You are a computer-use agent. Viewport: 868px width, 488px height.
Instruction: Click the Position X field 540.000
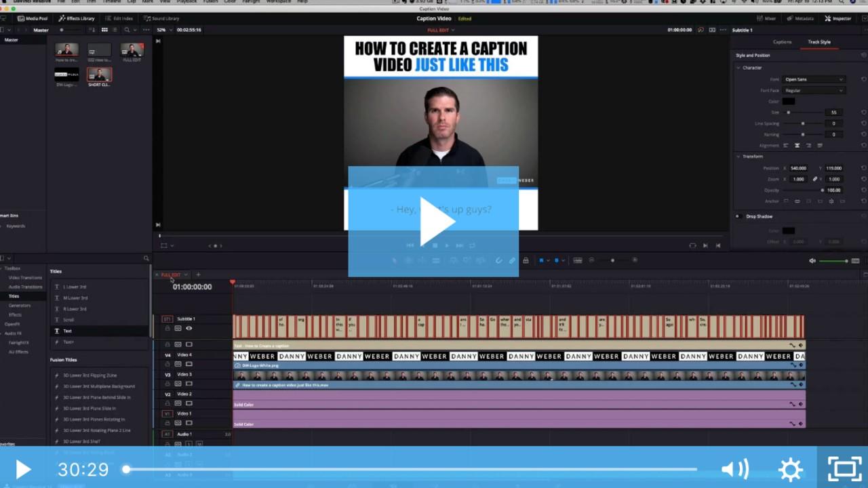pos(798,168)
